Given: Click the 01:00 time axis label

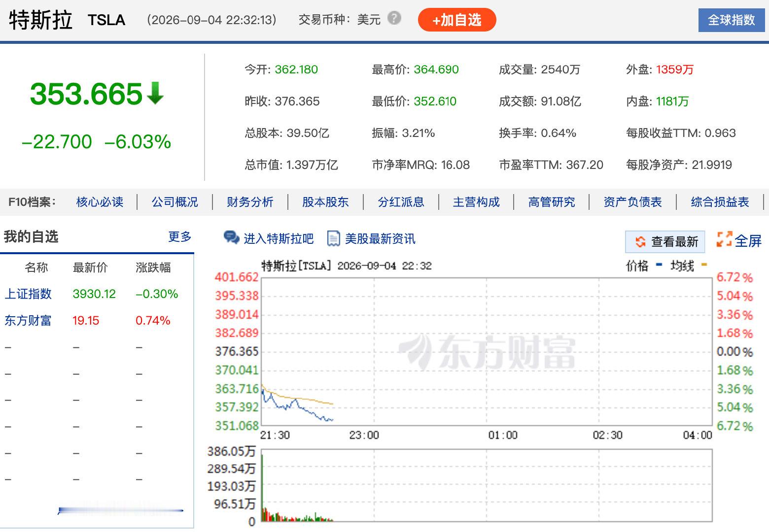Looking at the screenshot, I should 503,435.
